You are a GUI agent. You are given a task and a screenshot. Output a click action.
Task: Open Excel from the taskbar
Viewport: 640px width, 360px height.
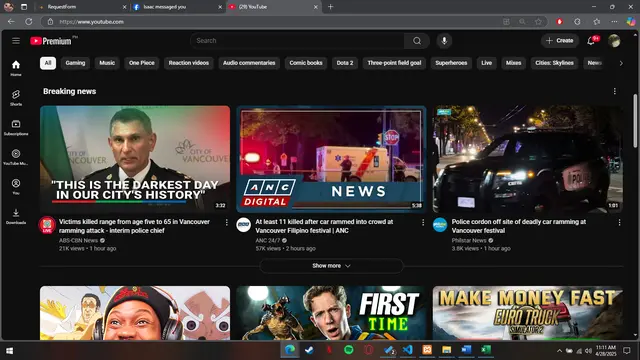486,350
